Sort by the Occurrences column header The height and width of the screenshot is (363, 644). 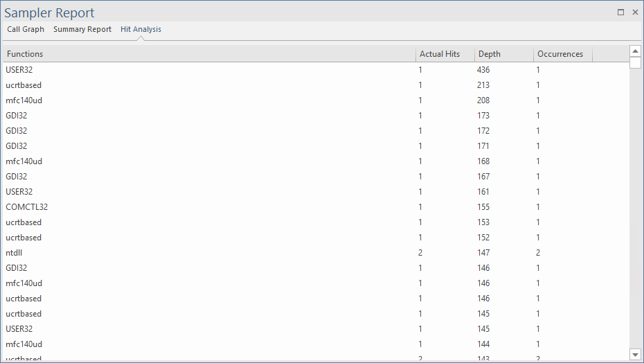click(x=560, y=54)
